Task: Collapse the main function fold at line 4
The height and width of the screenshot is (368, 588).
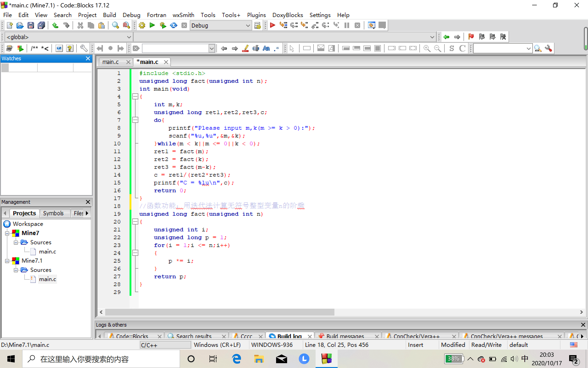Action: click(x=135, y=96)
